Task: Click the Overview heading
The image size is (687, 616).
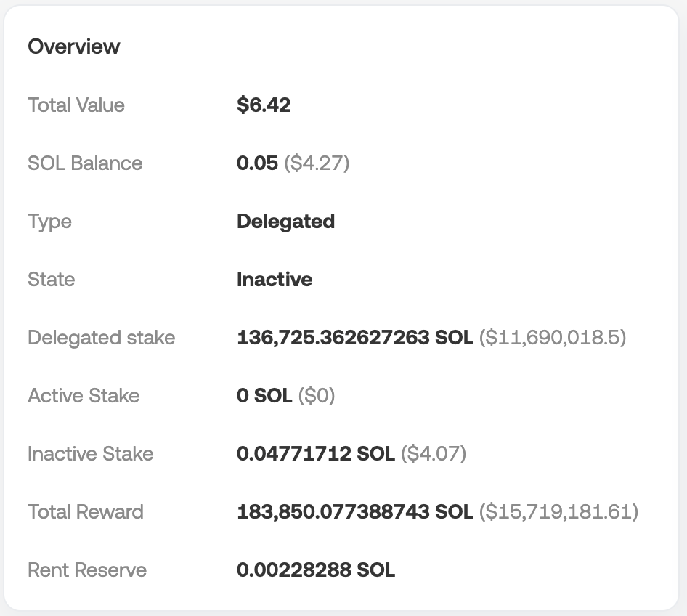Action: (73, 46)
